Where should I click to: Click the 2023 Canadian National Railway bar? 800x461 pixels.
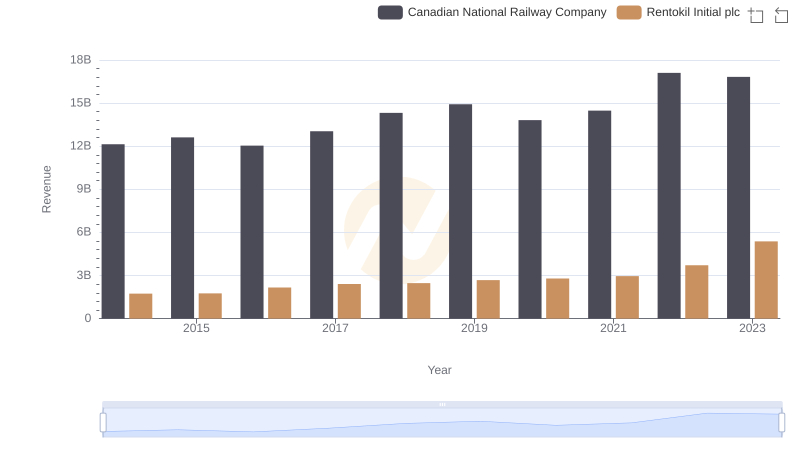tap(738, 198)
